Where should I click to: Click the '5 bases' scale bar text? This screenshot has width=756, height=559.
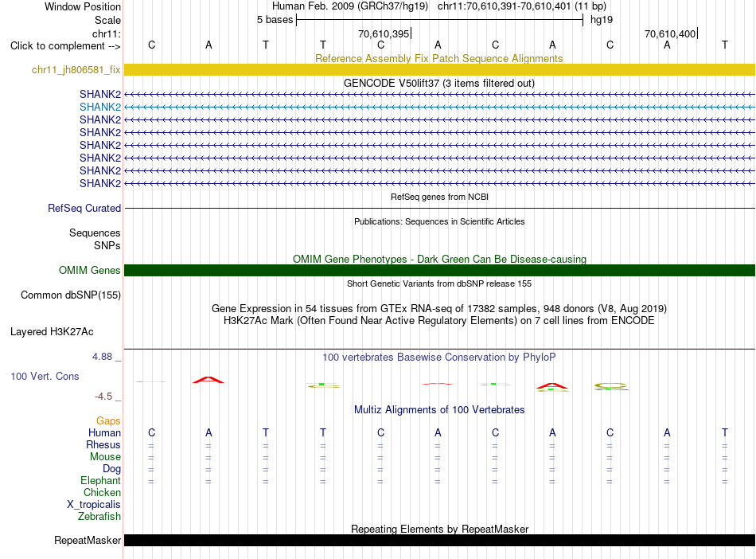tap(275, 20)
